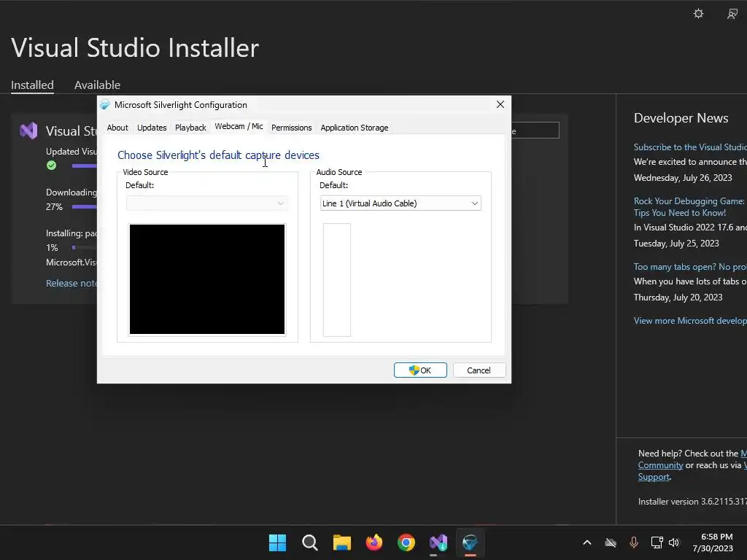
Task: Open Windows Search from taskbar
Action: click(309, 542)
